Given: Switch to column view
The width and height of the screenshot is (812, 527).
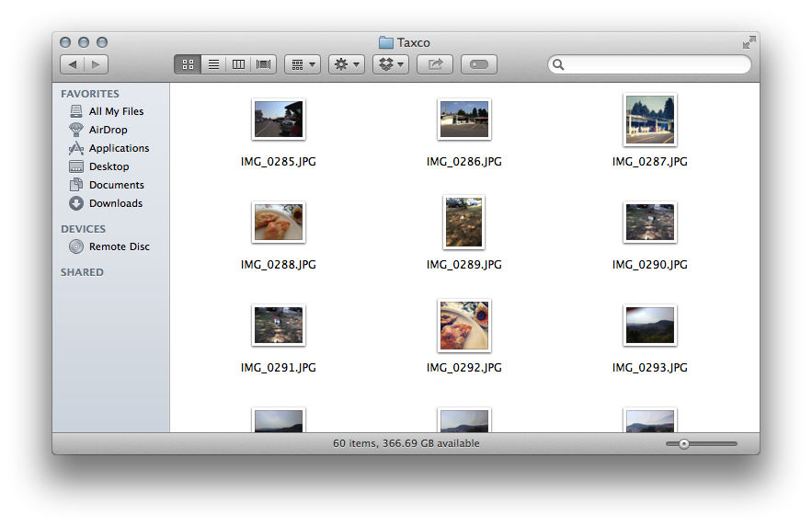Looking at the screenshot, I should click(x=238, y=64).
